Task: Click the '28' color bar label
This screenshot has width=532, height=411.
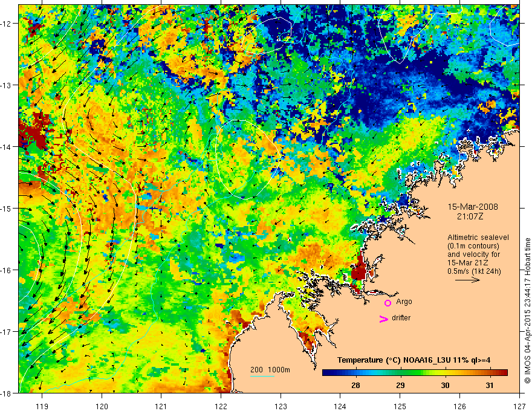Action: (355, 385)
